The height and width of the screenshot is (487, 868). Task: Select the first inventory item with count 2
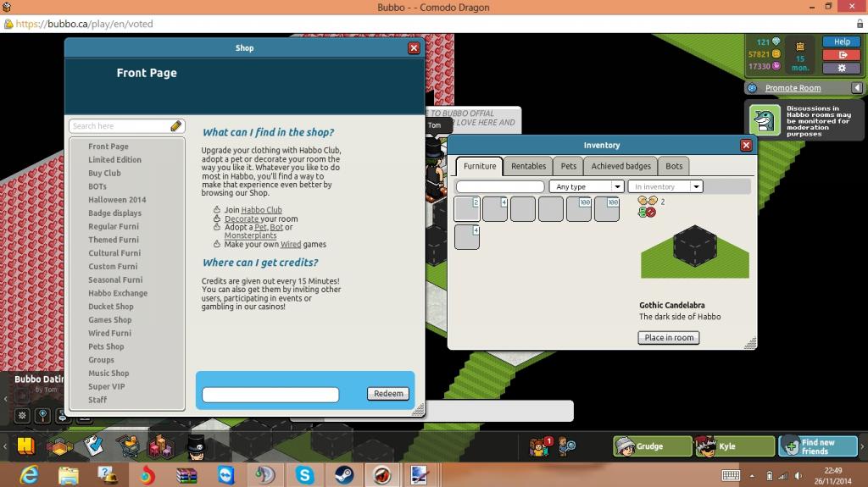(467, 209)
